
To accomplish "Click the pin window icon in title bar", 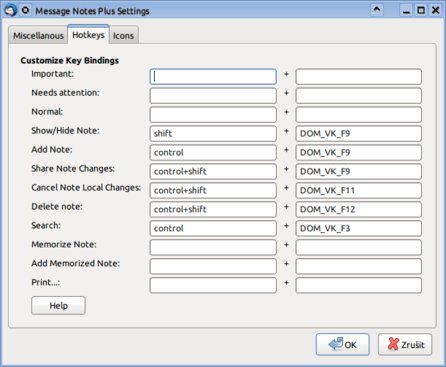I will [25, 10].
